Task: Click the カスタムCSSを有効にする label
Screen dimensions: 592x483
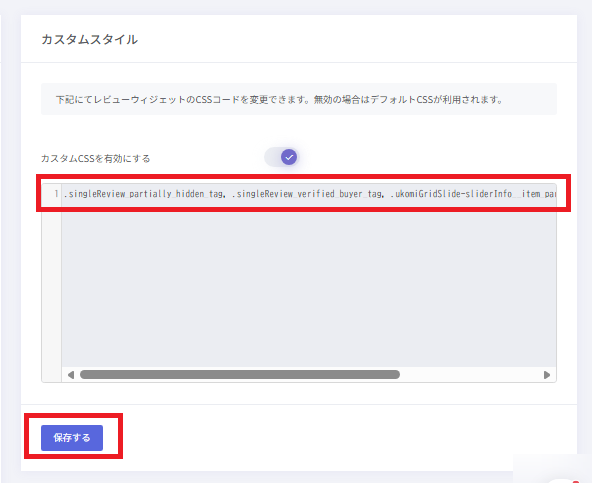Action: pyautogui.click(x=96, y=158)
